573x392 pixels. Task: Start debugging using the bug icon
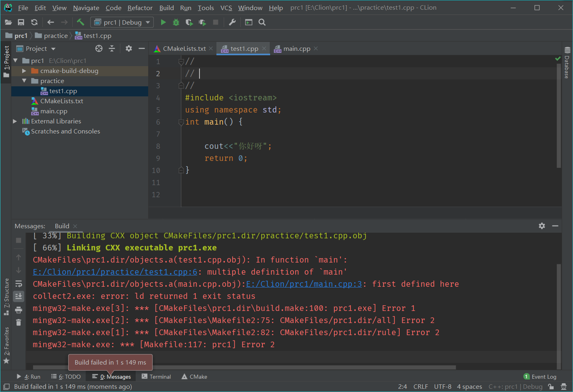[176, 22]
